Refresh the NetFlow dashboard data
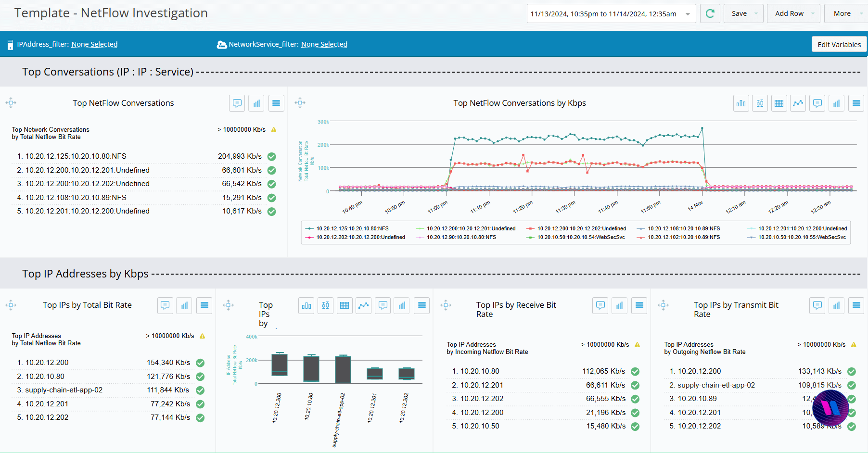This screenshot has height=453, width=868. [x=710, y=13]
